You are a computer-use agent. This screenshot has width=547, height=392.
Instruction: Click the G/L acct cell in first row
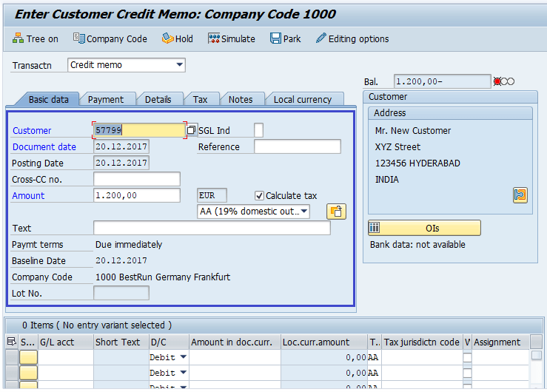(66, 357)
